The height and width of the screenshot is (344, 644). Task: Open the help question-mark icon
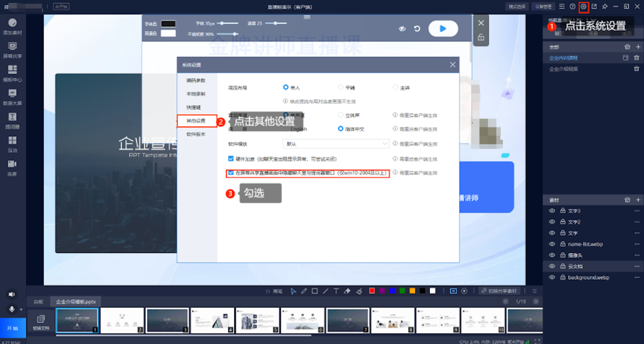[x=572, y=6]
